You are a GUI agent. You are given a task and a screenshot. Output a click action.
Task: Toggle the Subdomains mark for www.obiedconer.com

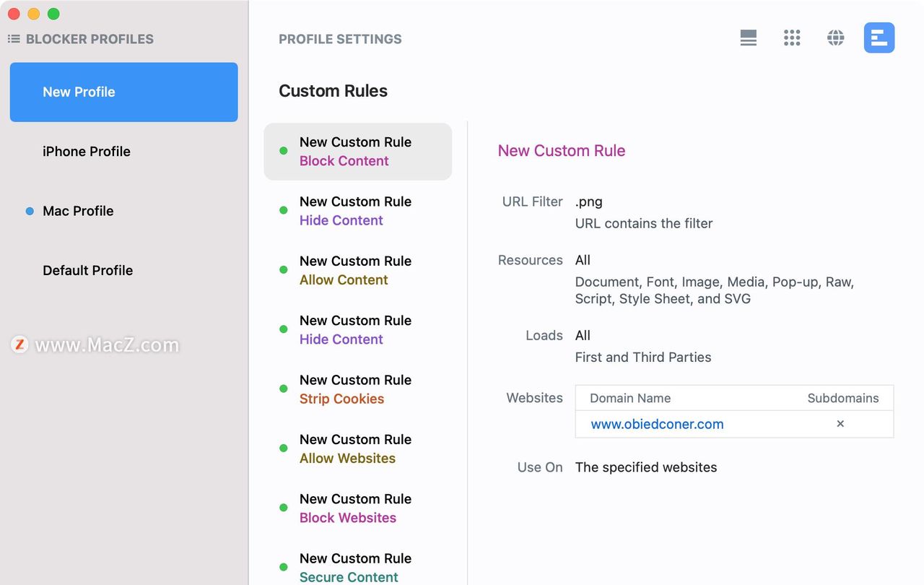click(840, 424)
